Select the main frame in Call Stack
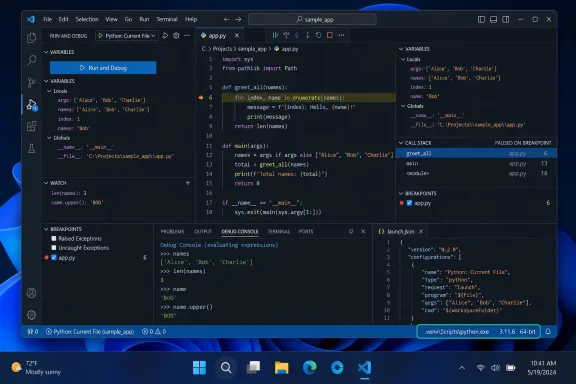This screenshot has height=384, width=576. pos(476,164)
